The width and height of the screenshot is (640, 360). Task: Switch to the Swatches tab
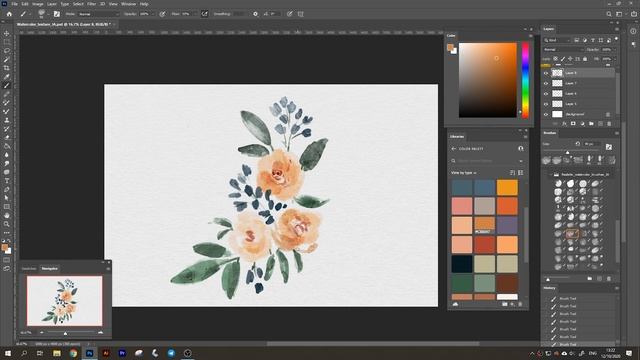coord(29,269)
